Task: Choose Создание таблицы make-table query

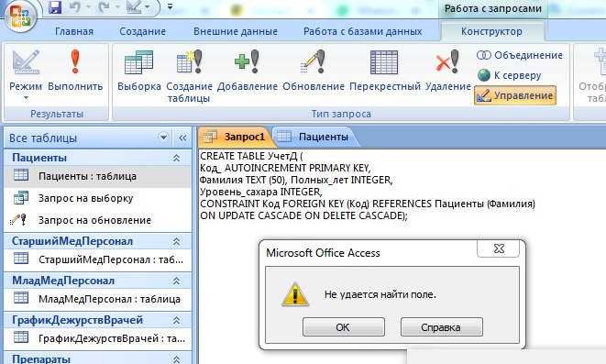Action: pos(190,76)
